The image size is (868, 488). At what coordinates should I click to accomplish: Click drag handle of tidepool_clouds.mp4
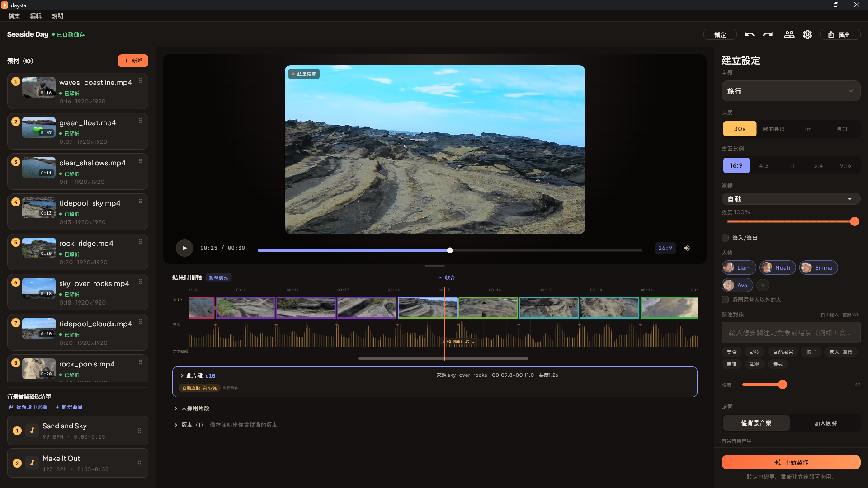pyautogui.click(x=141, y=322)
